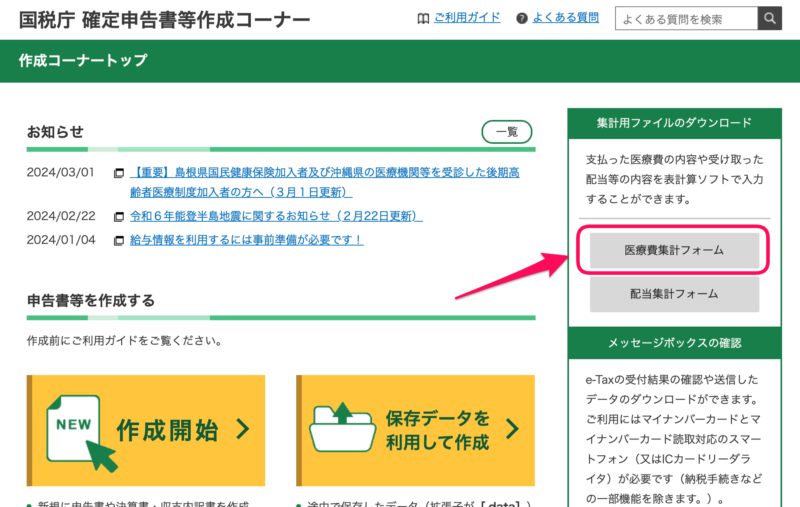This screenshot has height=507, width=800.
Task: Open the ご利用ガイド link
Action: pos(467,18)
